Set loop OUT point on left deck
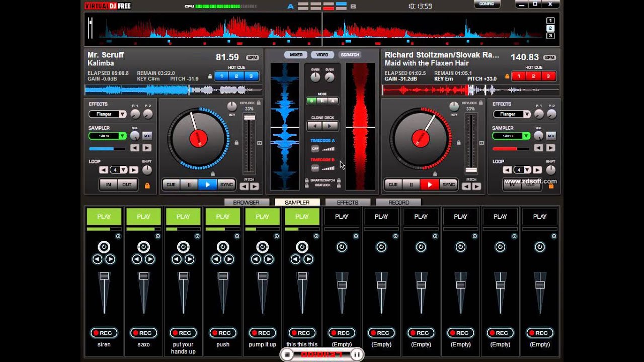 [x=127, y=185]
